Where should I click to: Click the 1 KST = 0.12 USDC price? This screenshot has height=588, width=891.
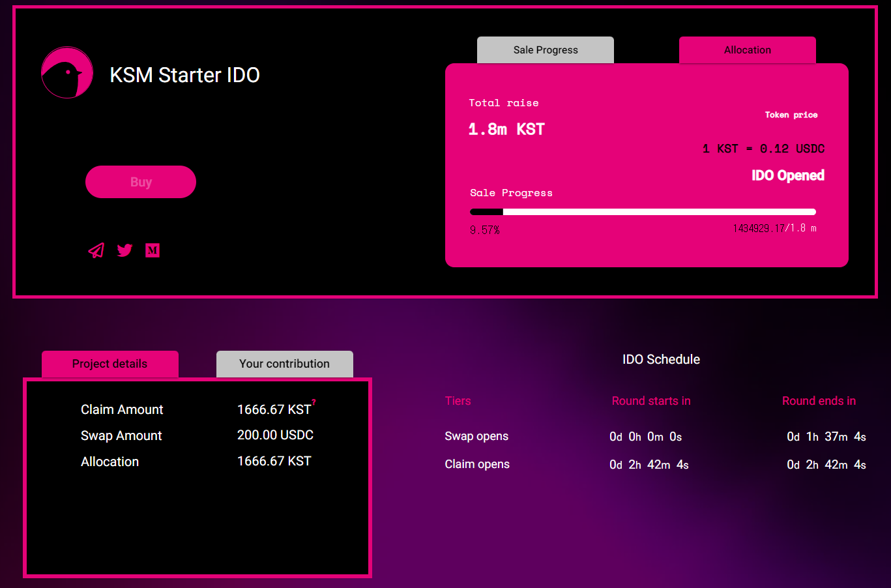pos(763,149)
